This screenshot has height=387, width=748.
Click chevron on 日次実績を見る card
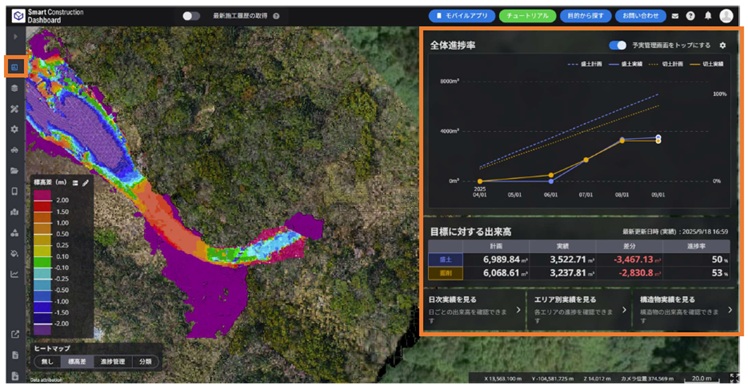tap(519, 310)
